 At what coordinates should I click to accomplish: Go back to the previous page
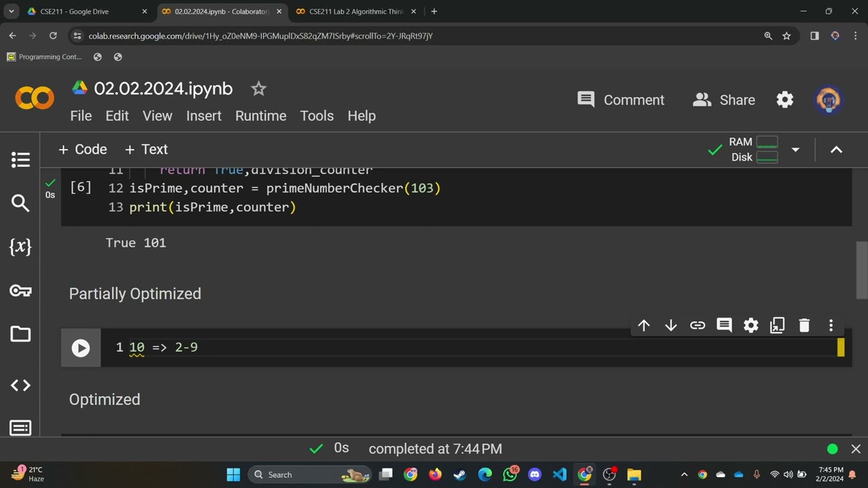(x=12, y=36)
